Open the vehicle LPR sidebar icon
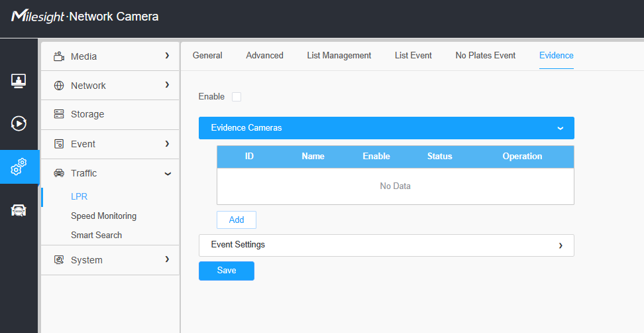Viewport: 644px width, 333px height. pyautogui.click(x=19, y=210)
